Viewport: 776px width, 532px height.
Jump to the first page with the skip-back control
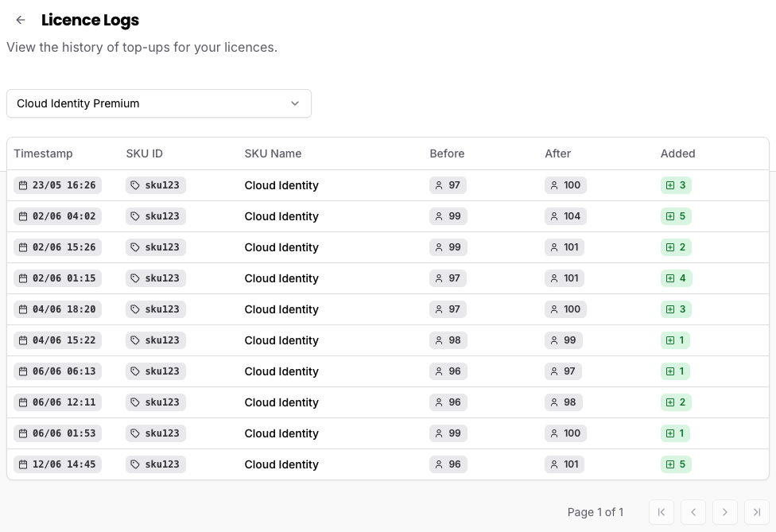662,512
